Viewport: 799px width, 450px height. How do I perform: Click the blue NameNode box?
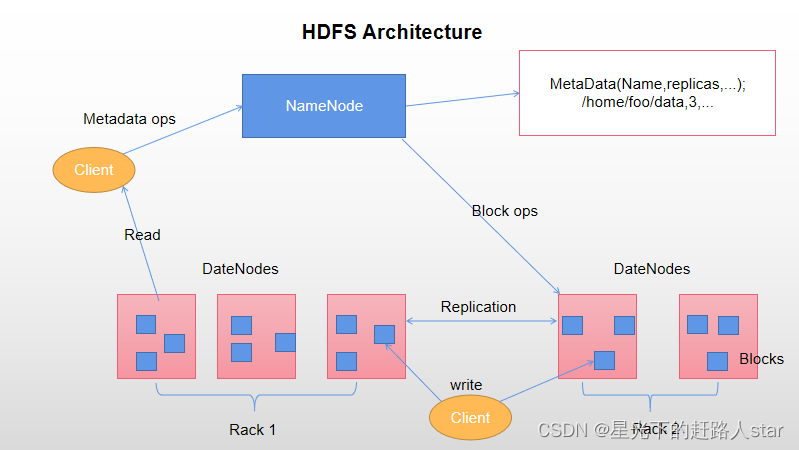point(324,106)
